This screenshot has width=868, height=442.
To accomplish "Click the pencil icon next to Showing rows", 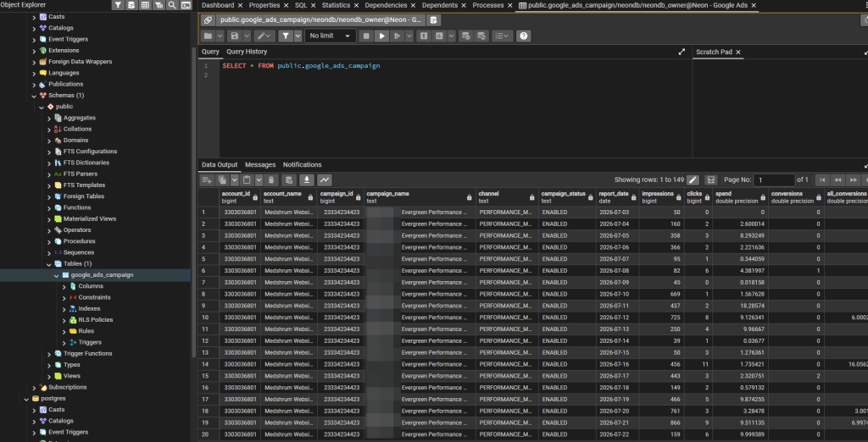I will 693,180.
